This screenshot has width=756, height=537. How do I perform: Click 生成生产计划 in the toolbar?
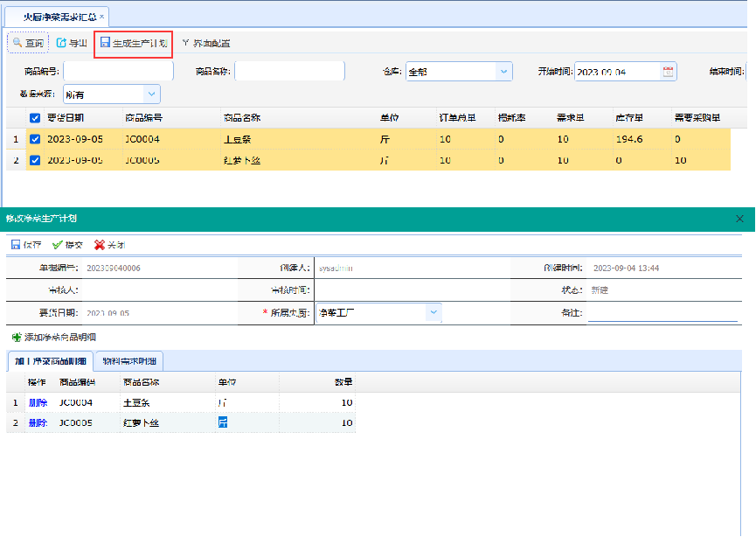(134, 43)
